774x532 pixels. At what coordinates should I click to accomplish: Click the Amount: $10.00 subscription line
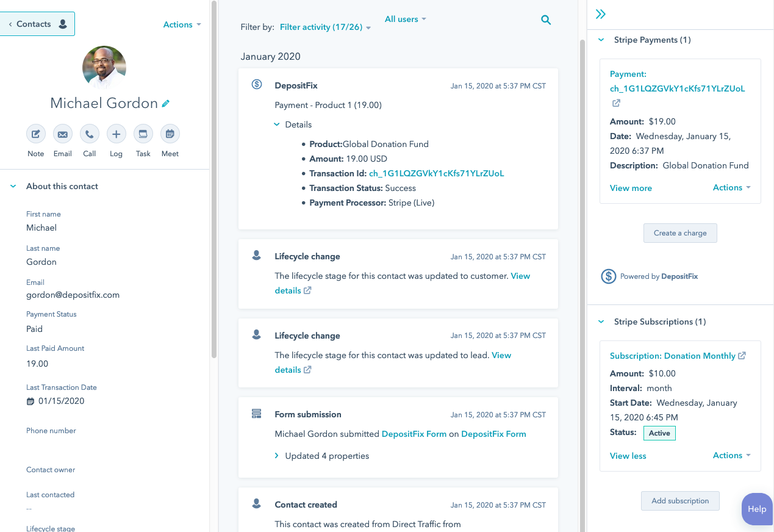click(x=643, y=373)
